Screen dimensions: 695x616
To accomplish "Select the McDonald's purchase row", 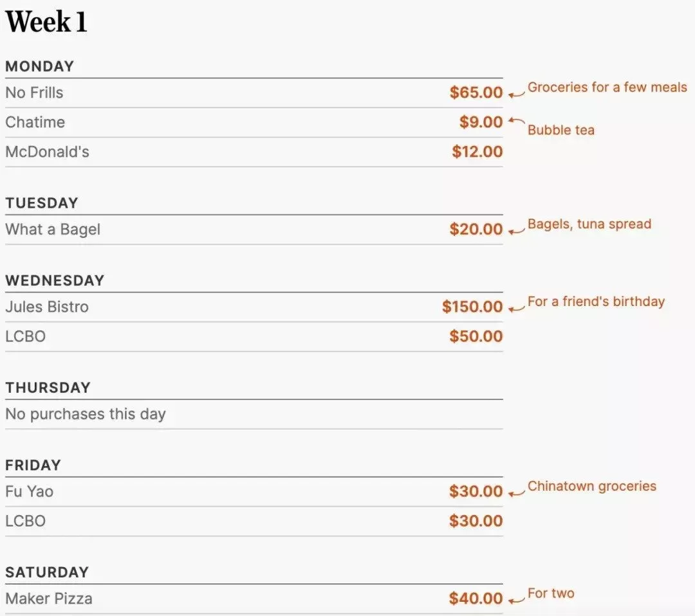I will pyautogui.click(x=254, y=152).
